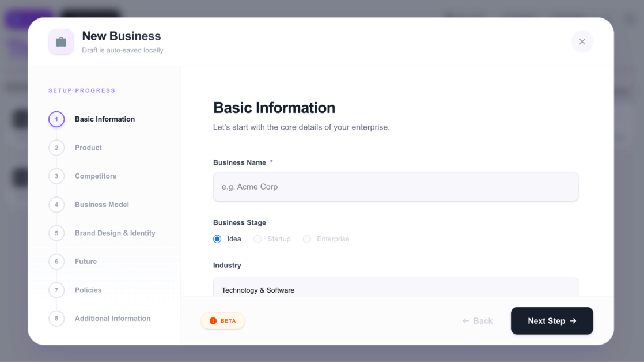Open the Industry dropdown
Image resolution: width=644 pixels, height=363 pixels.
396,287
